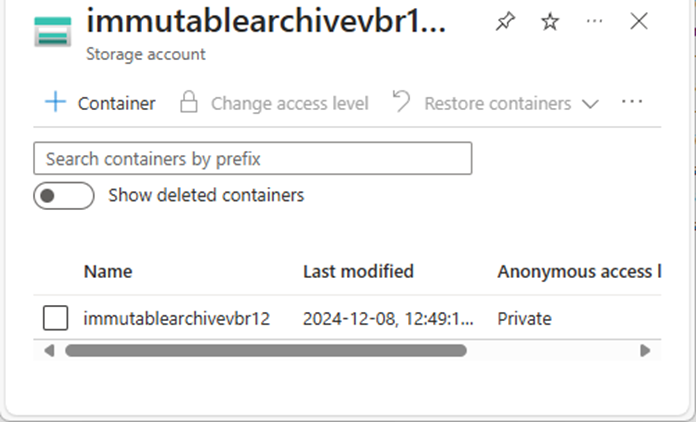Screen dimensions: 696x422
Task: Toggle Show deleted containers switch
Action: pos(64,195)
